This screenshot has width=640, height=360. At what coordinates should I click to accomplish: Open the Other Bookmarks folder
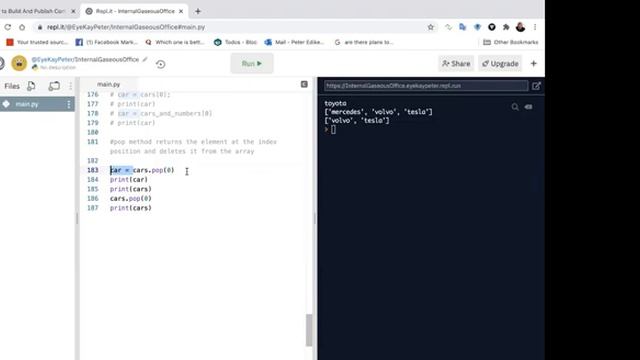point(511,42)
